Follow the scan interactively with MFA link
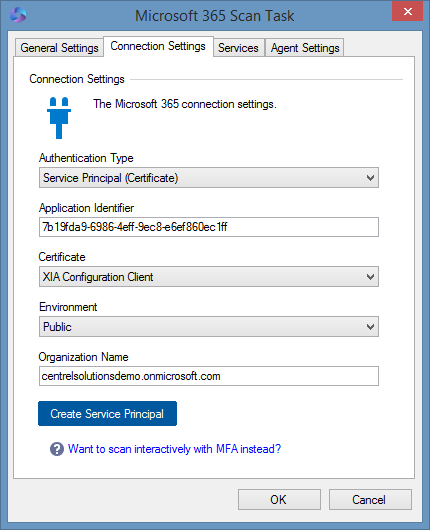 pos(174,449)
